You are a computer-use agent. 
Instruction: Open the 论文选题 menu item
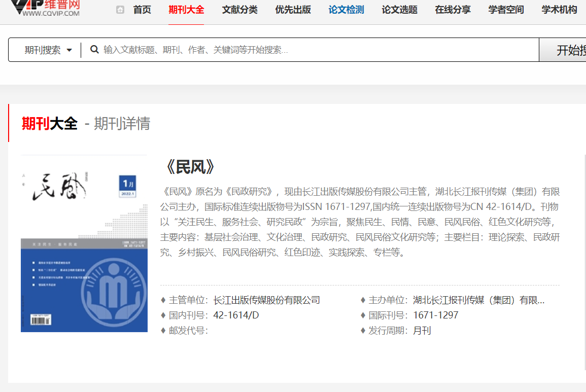click(399, 10)
